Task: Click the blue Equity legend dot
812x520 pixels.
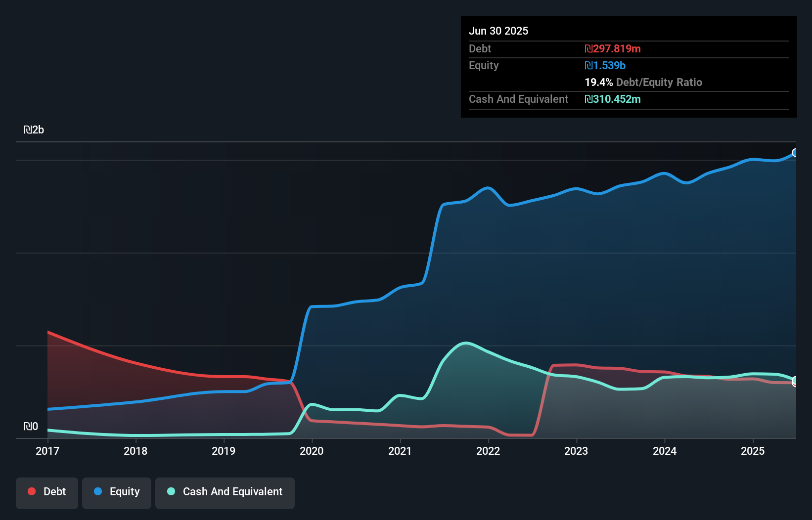Action: point(98,491)
